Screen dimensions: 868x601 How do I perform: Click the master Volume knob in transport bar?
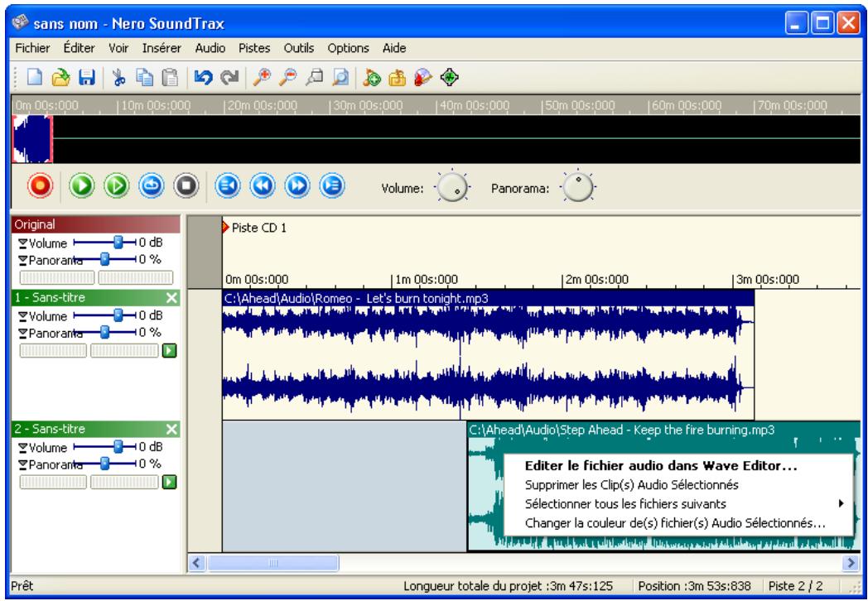coord(452,186)
